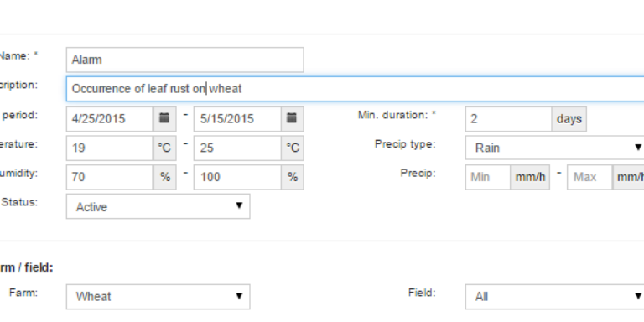Click the Precip type label
The width and height of the screenshot is (644, 322).
pos(405,144)
